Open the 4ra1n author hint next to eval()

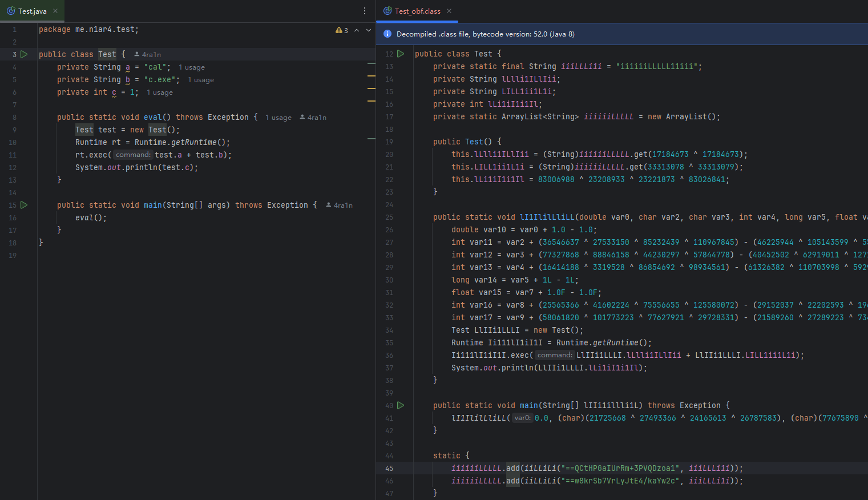(313, 118)
